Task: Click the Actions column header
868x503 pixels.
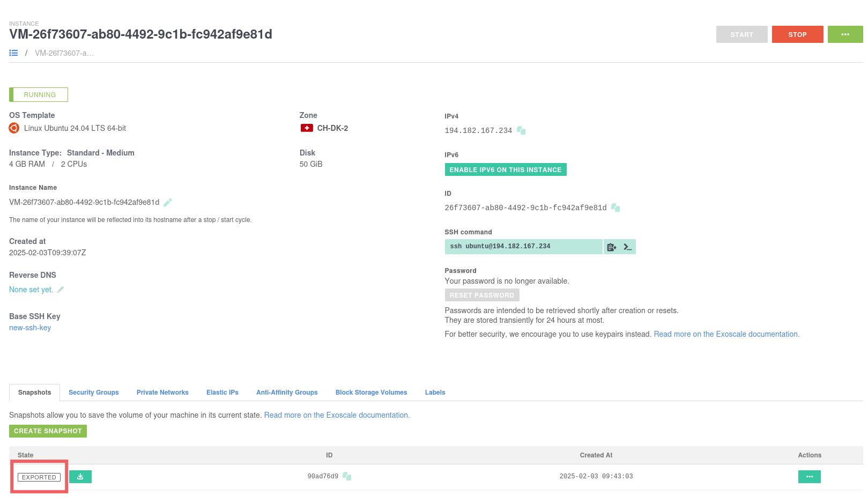Action: [810, 455]
